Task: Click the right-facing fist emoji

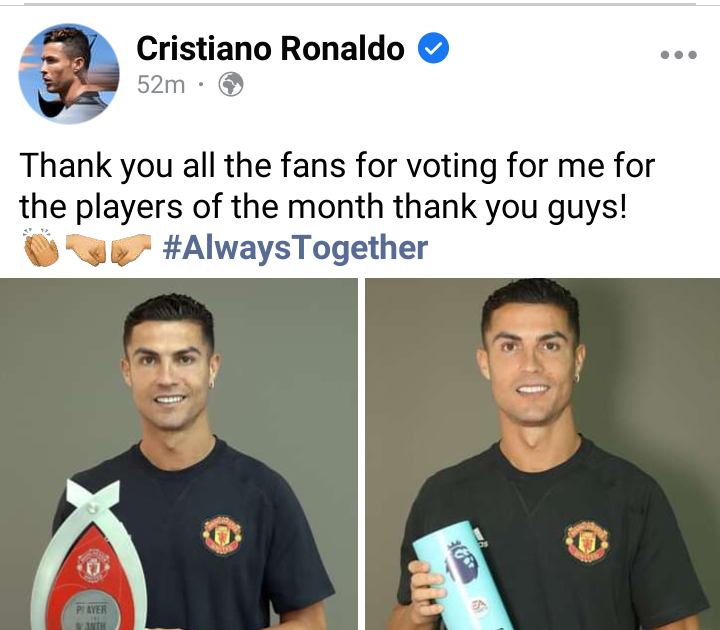Action: coord(86,249)
